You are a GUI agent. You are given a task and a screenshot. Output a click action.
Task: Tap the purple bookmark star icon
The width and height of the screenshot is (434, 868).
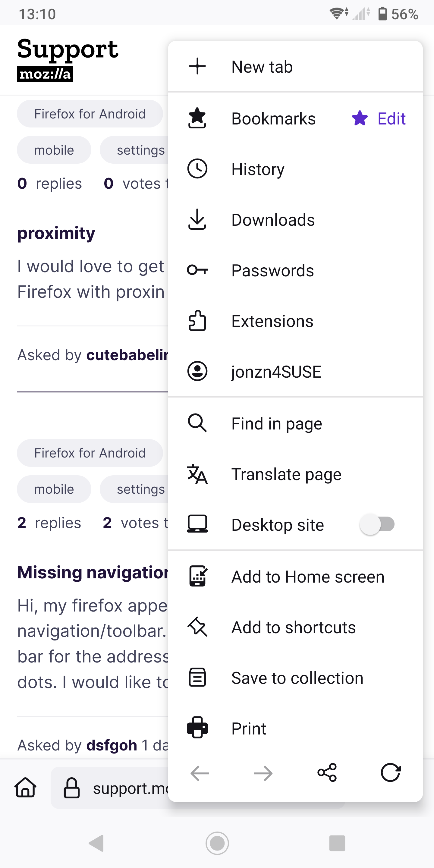point(360,118)
